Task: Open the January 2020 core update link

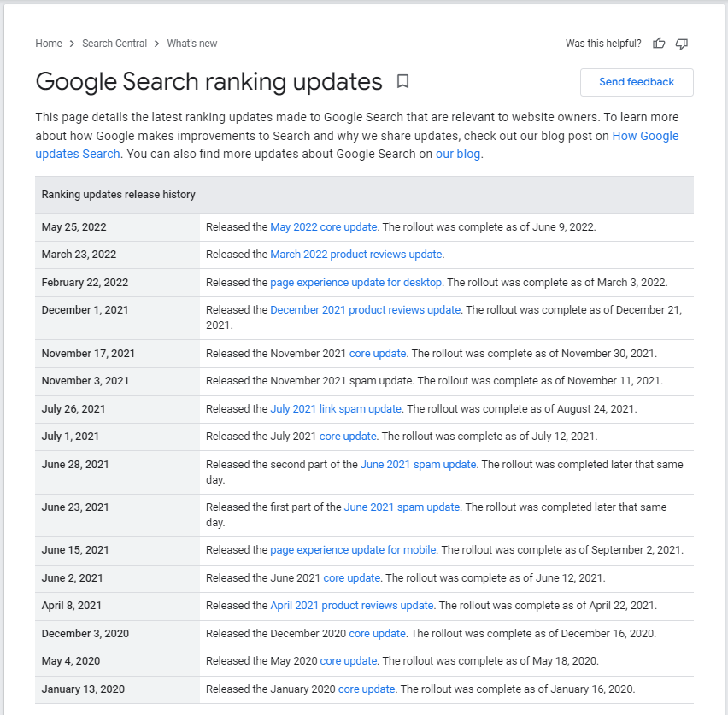Action: tap(367, 689)
